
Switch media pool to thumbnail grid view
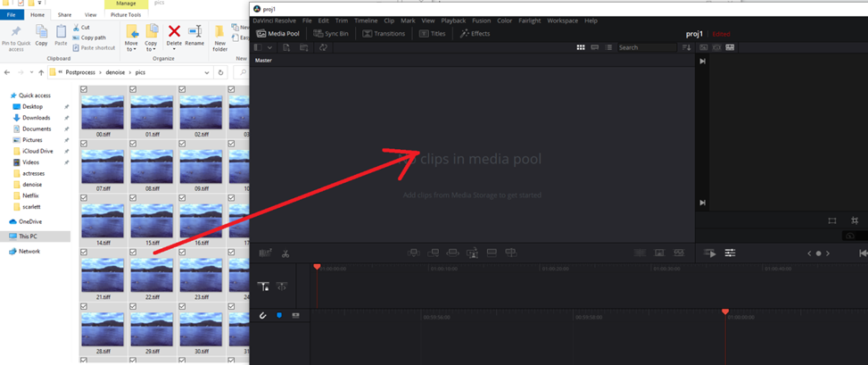(581, 47)
